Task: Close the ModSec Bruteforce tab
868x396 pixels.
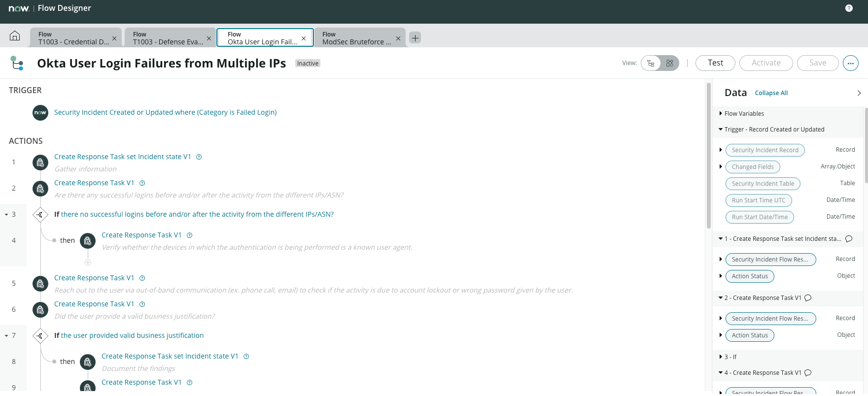Action: tap(398, 38)
